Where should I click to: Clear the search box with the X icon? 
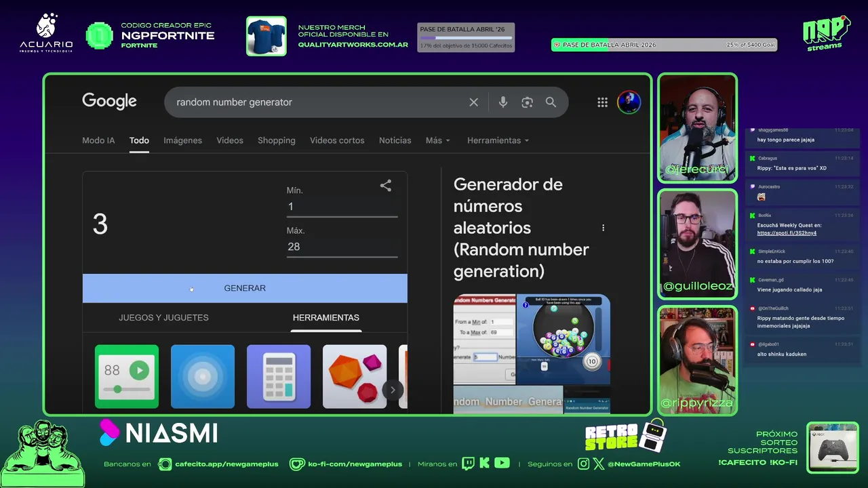(473, 102)
